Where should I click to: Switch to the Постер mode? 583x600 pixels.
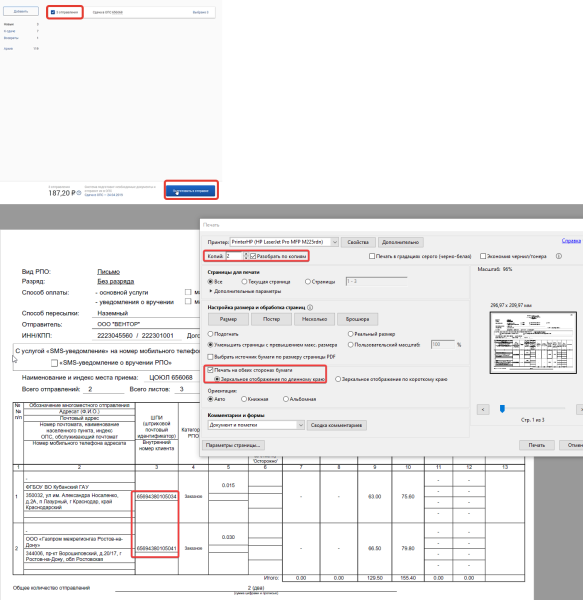271,319
